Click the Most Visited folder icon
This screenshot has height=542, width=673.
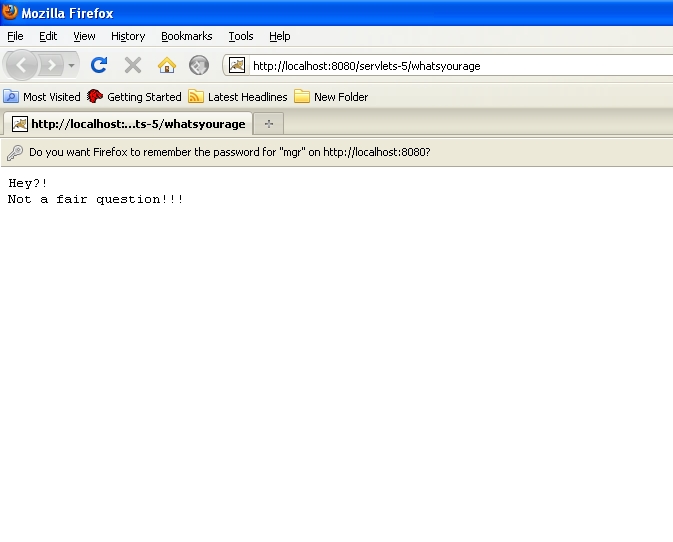coord(11,97)
